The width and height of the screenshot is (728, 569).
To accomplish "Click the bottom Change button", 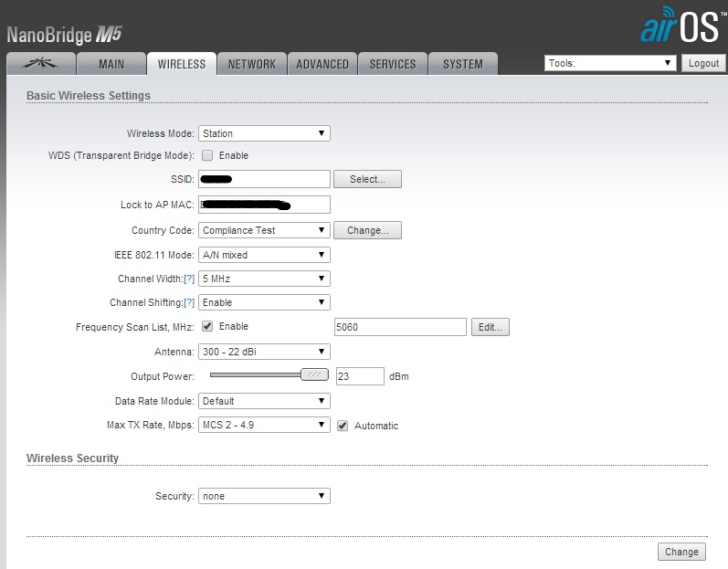I will [x=681, y=552].
